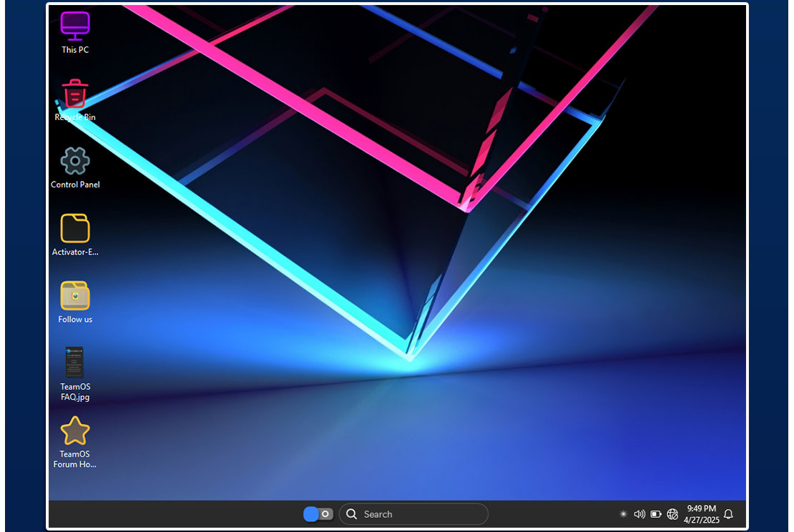Open the TeamOS Forum star shortcut
The image size is (794, 532).
click(75, 431)
